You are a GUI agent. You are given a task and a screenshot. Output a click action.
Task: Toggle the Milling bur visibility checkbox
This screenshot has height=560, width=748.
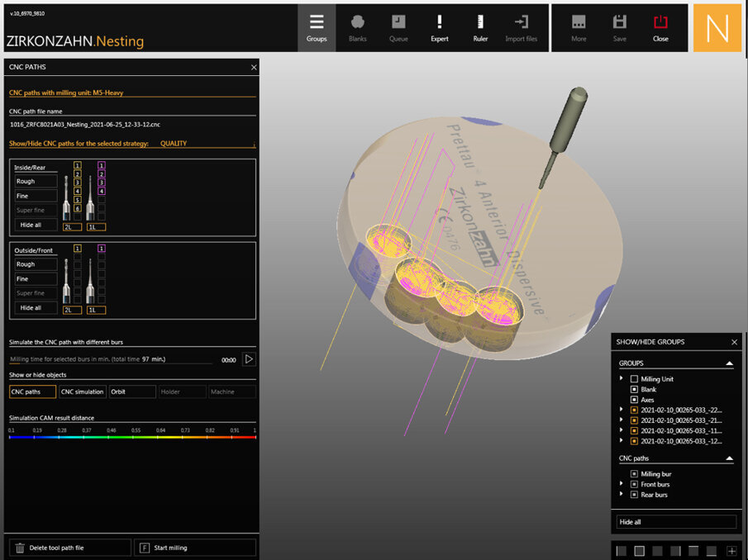(x=632, y=473)
